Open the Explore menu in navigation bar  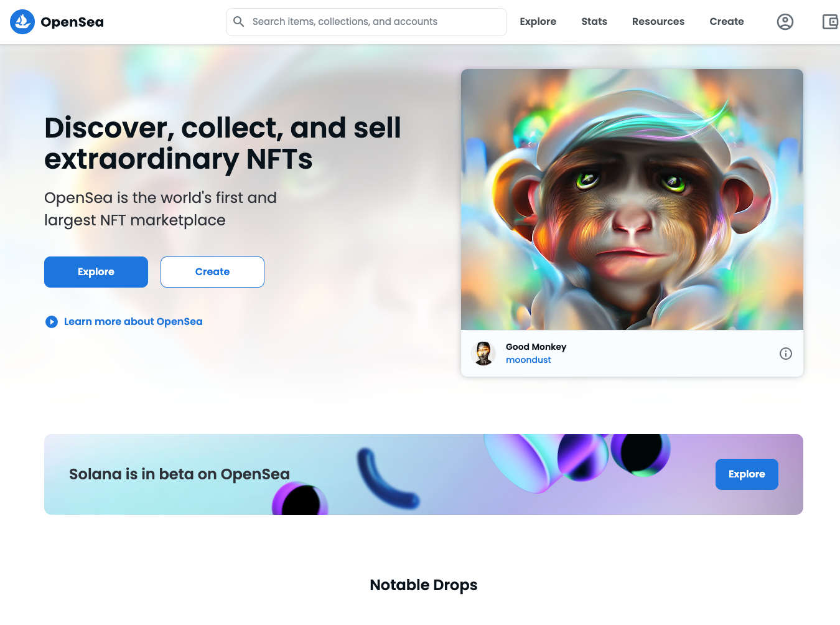tap(538, 22)
